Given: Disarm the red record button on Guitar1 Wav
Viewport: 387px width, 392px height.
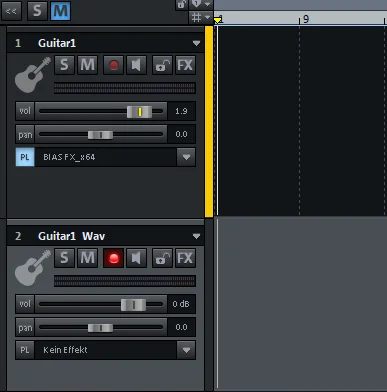Looking at the screenshot, I should point(114,258).
